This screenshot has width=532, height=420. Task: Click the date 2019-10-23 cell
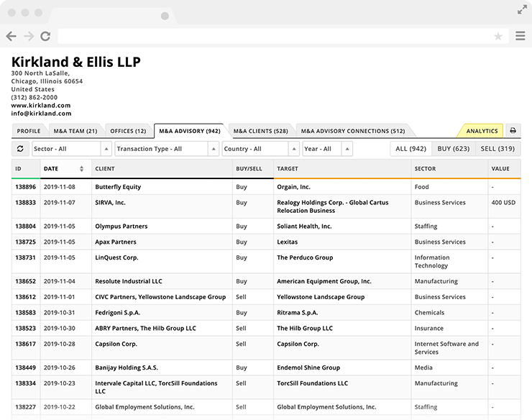tap(60, 383)
